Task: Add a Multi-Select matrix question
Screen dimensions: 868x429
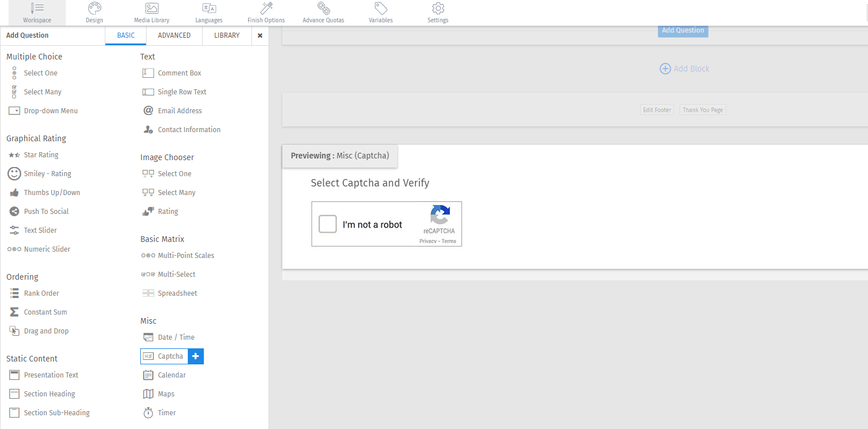Action: pyautogui.click(x=168, y=275)
